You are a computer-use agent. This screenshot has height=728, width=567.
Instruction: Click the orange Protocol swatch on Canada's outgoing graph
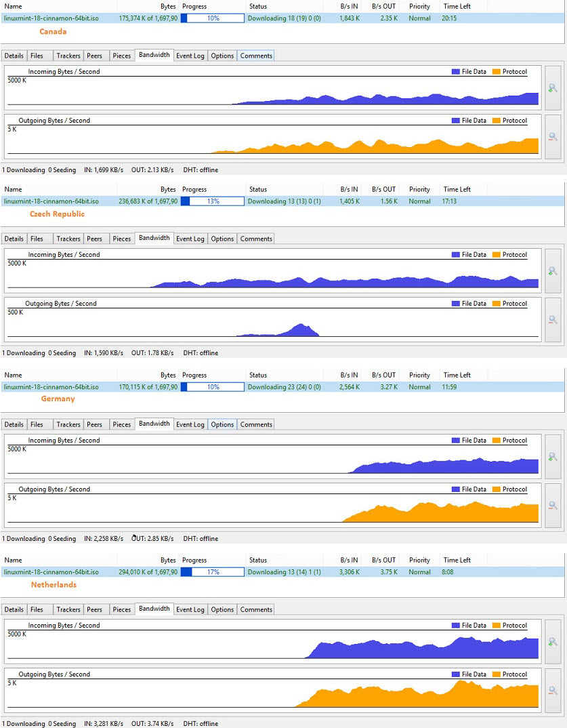496,121
